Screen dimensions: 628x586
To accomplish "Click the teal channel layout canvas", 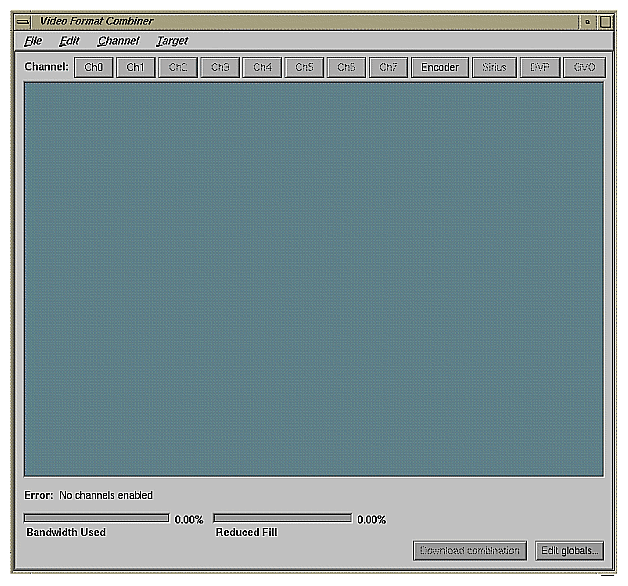I will pos(314,279).
